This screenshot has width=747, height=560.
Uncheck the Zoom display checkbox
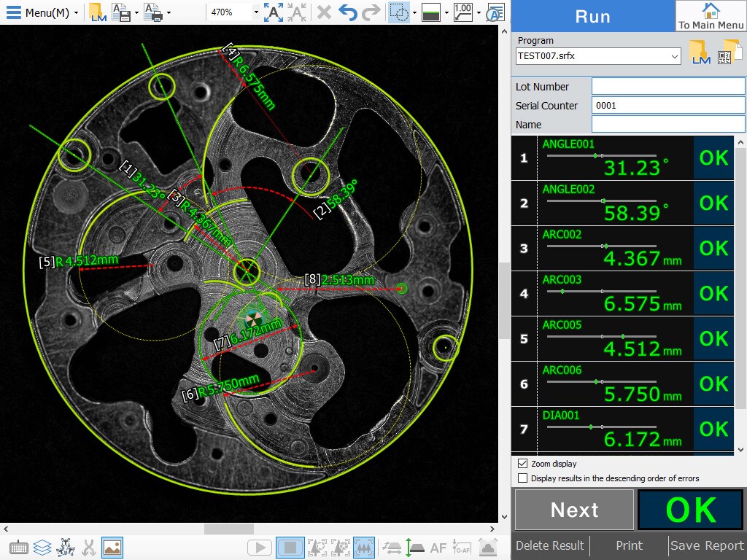coord(522,464)
